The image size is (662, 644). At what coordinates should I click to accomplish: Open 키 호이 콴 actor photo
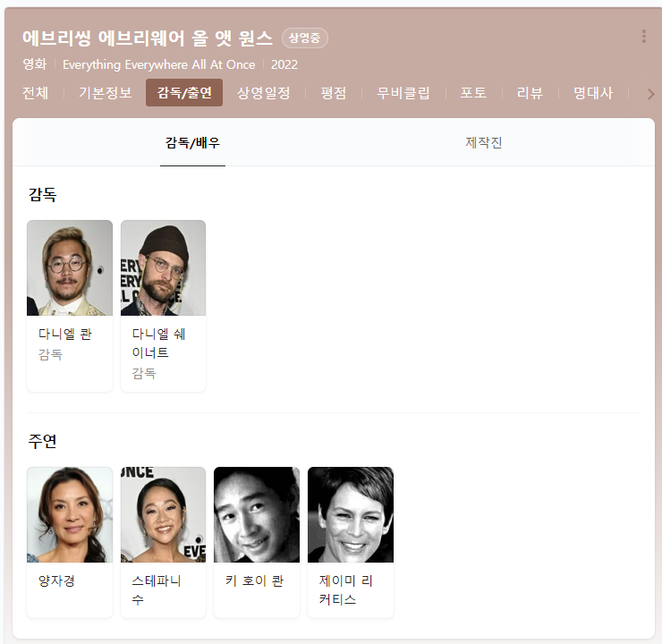pos(257,514)
